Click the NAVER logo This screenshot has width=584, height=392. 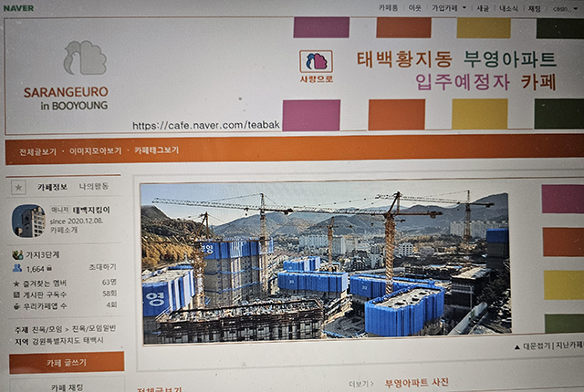click(x=18, y=8)
